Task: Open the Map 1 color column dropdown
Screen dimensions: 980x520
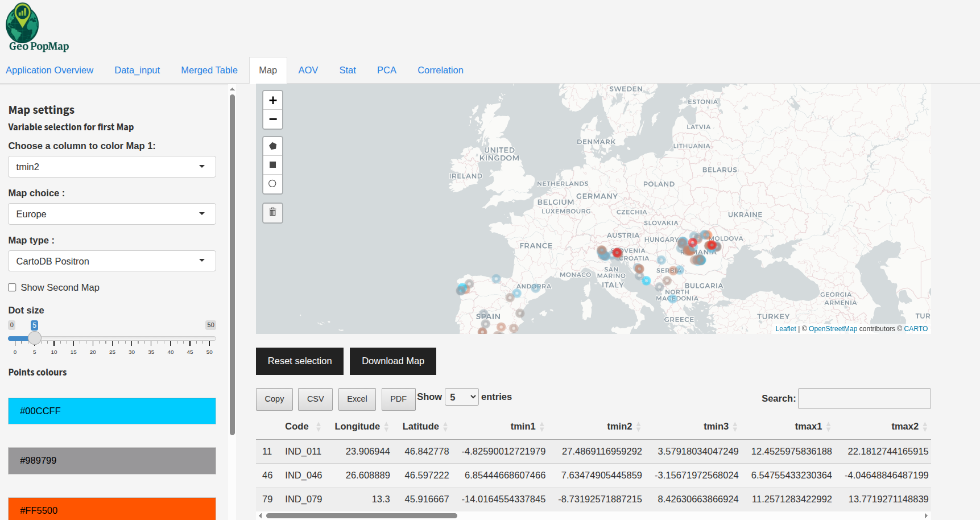Action: 112,167
